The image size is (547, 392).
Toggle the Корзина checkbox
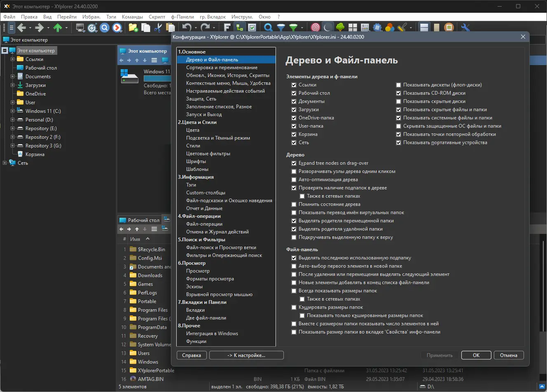click(x=294, y=134)
